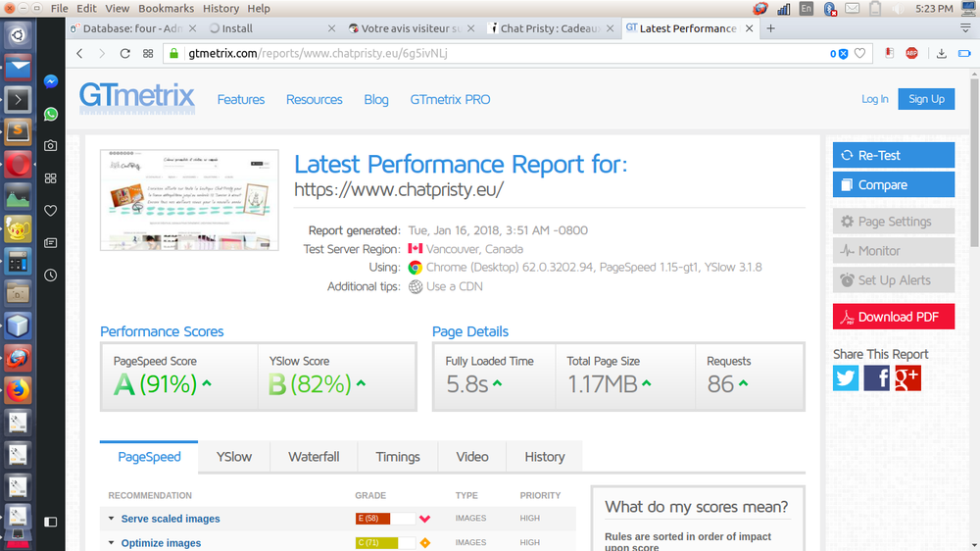Open the tab menu icon at top right
The image size is (980, 551).
click(x=965, y=28)
